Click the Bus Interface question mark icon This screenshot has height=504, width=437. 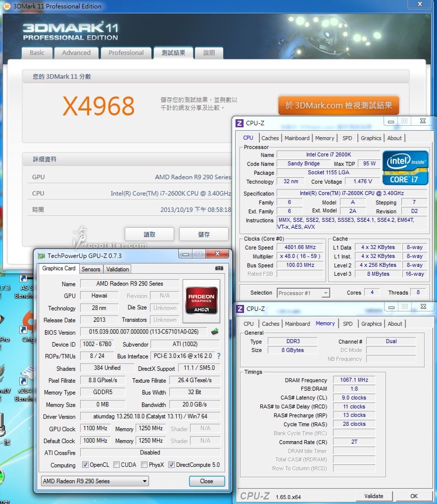219,356
